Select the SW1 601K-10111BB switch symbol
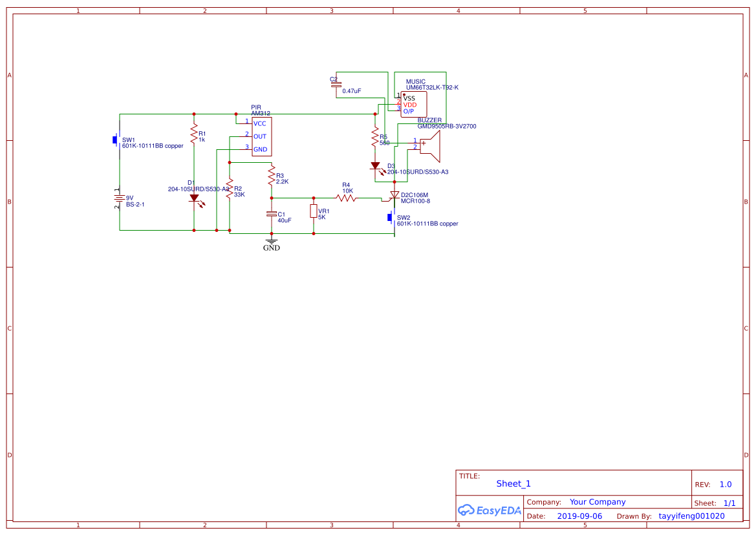The image size is (756, 535). coord(115,140)
